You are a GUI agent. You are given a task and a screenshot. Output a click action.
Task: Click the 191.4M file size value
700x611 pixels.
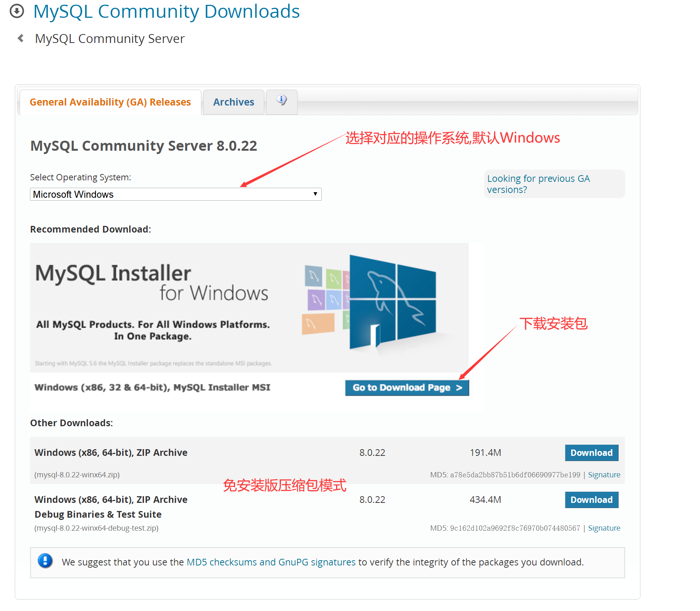click(x=485, y=453)
